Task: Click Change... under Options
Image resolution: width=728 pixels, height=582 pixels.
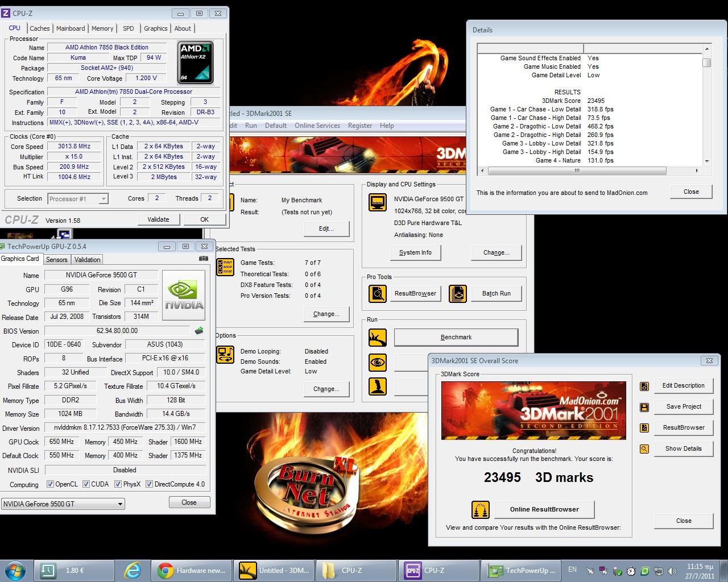Action: pyautogui.click(x=326, y=389)
